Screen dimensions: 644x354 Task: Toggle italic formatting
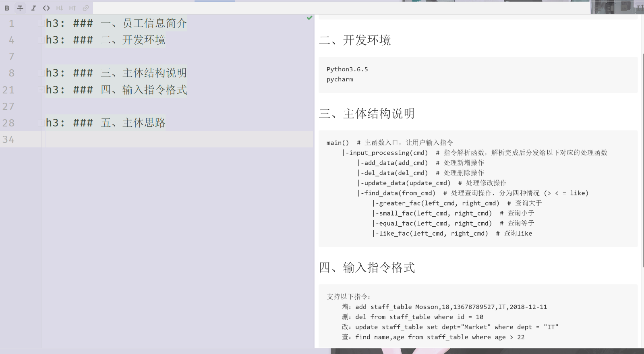coord(33,8)
